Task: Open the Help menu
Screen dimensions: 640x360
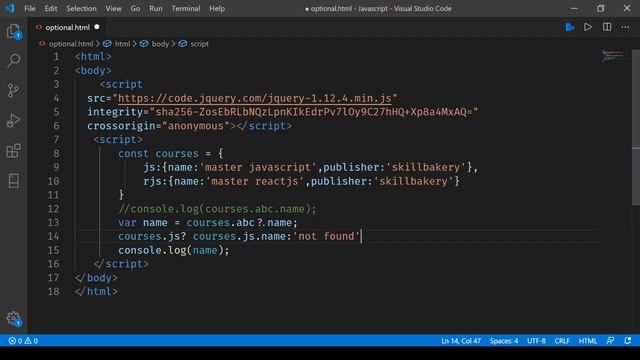Action: [217, 8]
